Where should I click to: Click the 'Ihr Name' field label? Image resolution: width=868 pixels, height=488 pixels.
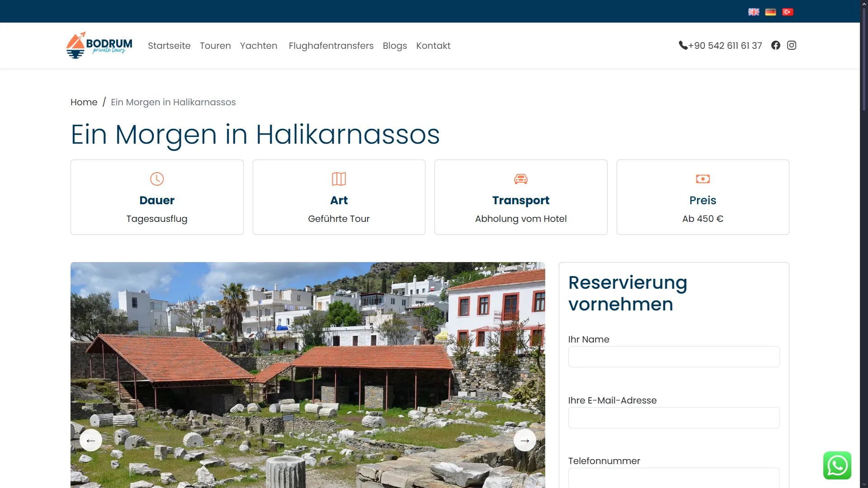click(589, 339)
